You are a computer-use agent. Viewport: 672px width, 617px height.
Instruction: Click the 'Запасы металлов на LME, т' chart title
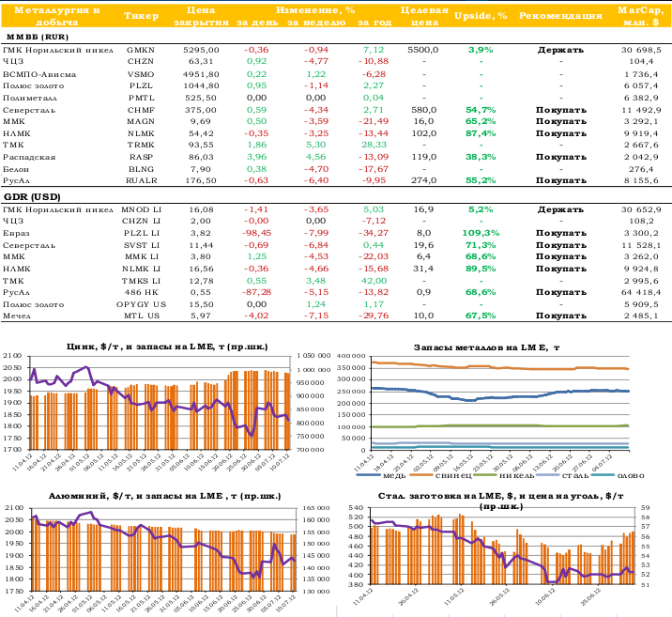coord(486,347)
